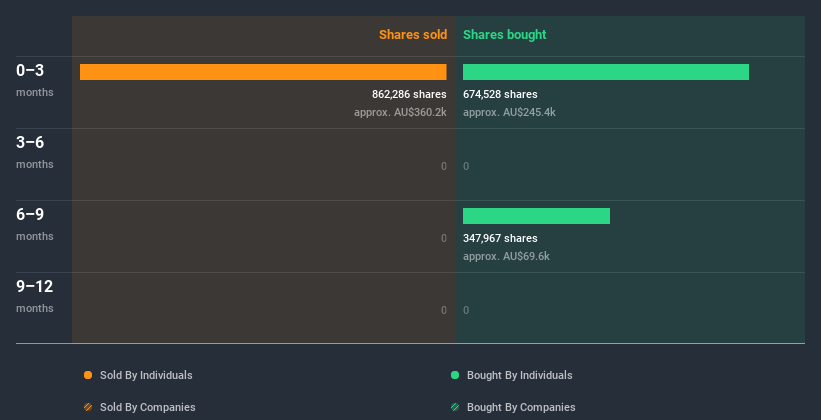
Task: Select the green shares bought bar for 6–9 months
Action: pyautogui.click(x=536, y=216)
